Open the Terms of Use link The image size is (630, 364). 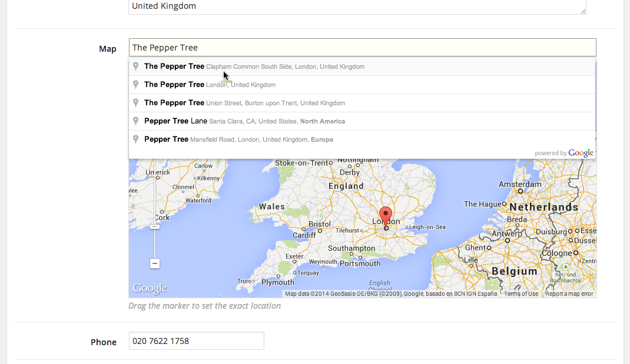pyautogui.click(x=521, y=293)
